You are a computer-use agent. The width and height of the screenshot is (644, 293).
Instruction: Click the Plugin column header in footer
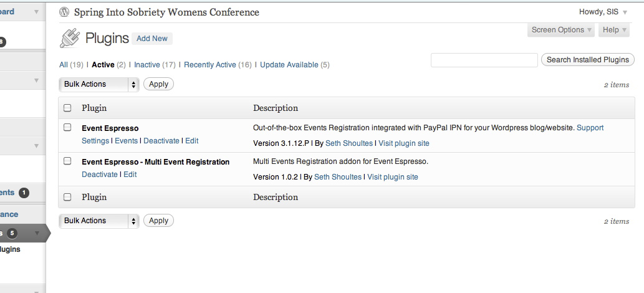(94, 197)
